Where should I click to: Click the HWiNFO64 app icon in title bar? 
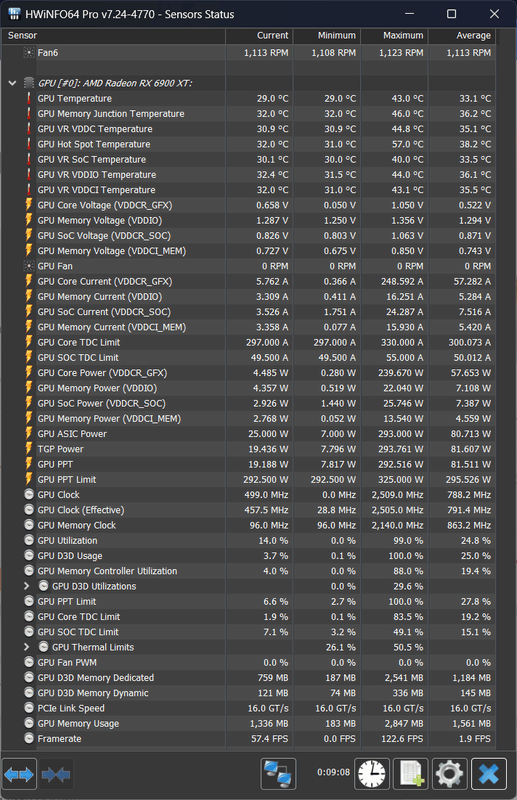click(x=14, y=14)
